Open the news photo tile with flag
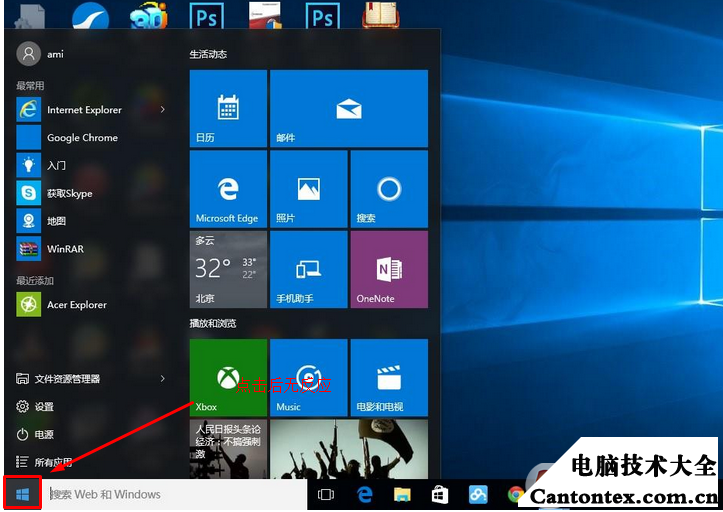Screen dimensions: 723x512 [x=349, y=449]
